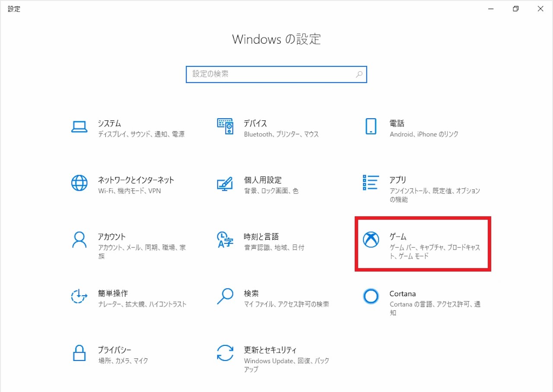Open the ネットワークとインターネット globe icon
This screenshot has width=553, height=392.
(x=79, y=183)
